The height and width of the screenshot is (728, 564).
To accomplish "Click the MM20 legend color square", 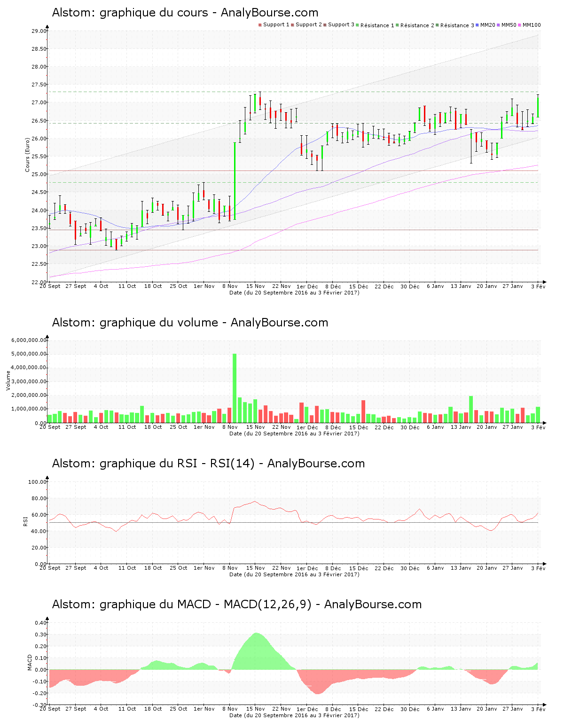I will (478, 25).
